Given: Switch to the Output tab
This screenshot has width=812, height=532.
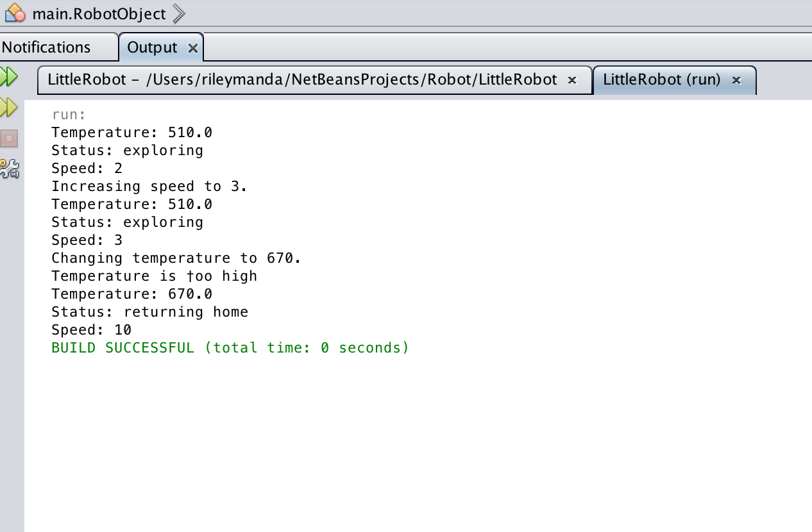Looking at the screenshot, I should [x=152, y=47].
